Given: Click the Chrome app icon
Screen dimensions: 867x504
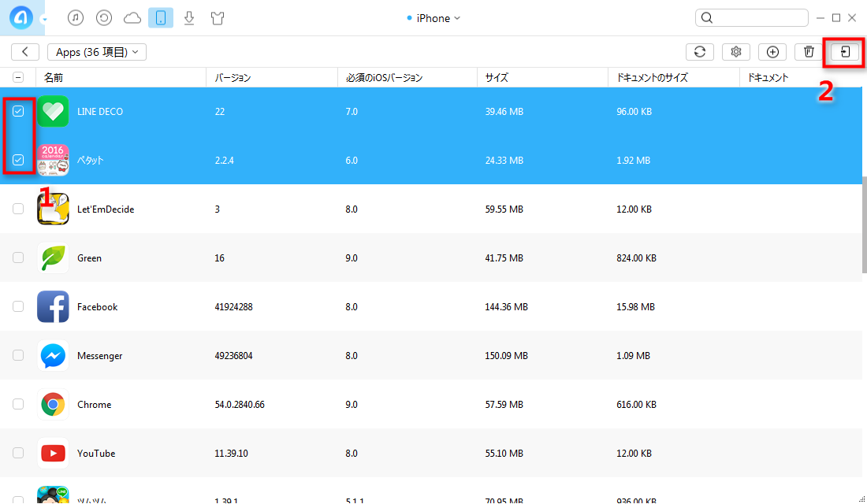Looking at the screenshot, I should point(53,404).
